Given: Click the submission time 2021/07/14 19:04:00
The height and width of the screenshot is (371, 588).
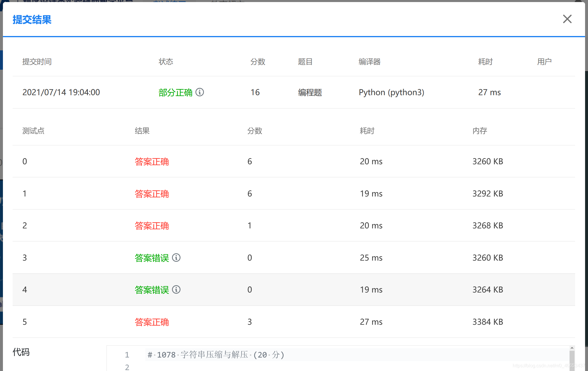Looking at the screenshot, I should 61,93.
